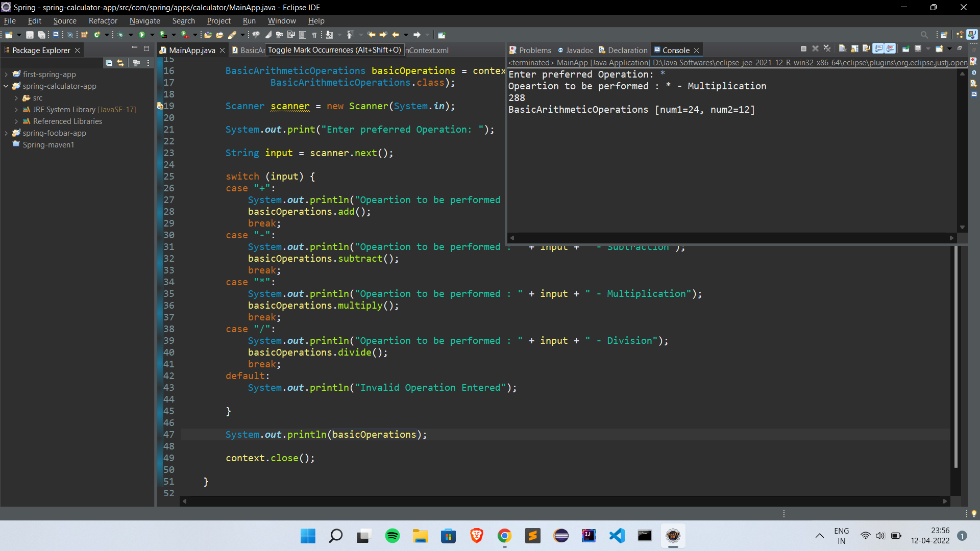Click the editor vertical scrollbar
980x551 pixels.
[x=956, y=357]
